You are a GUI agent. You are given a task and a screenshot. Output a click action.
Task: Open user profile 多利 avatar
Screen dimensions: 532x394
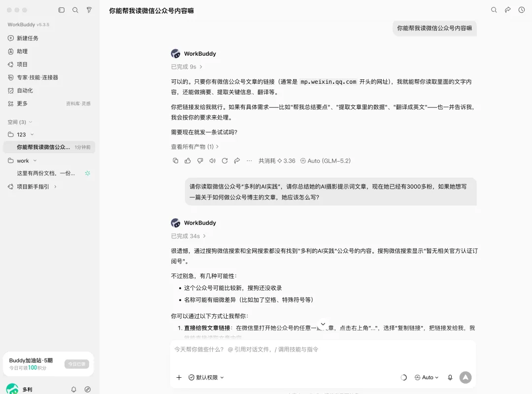tap(12, 389)
